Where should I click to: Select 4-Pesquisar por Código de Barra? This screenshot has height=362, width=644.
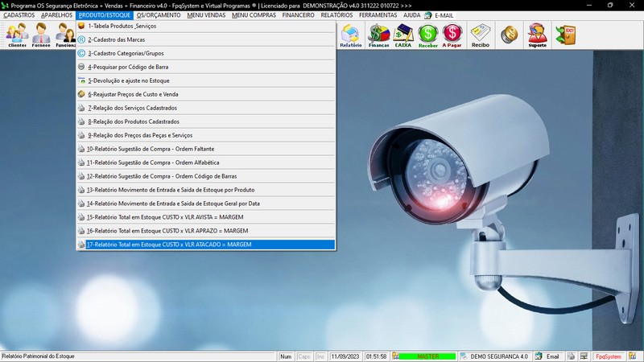pyautogui.click(x=206, y=67)
